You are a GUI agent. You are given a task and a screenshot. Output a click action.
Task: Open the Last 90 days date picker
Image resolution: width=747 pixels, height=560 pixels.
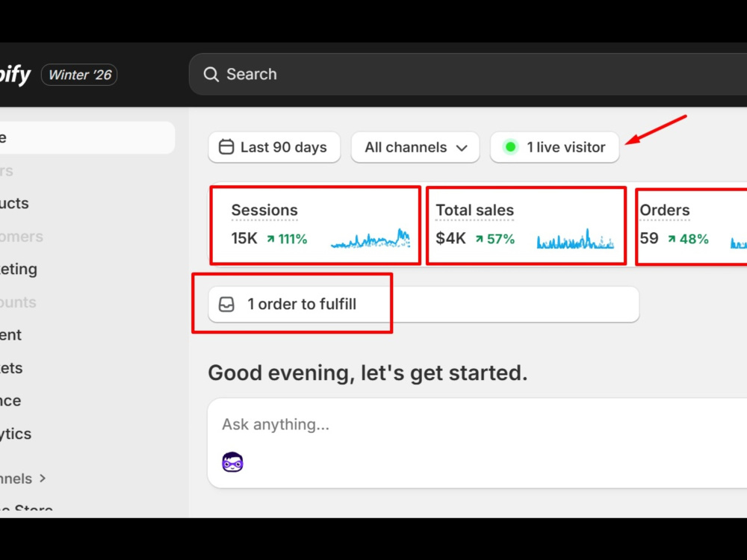click(x=274, y=147)
